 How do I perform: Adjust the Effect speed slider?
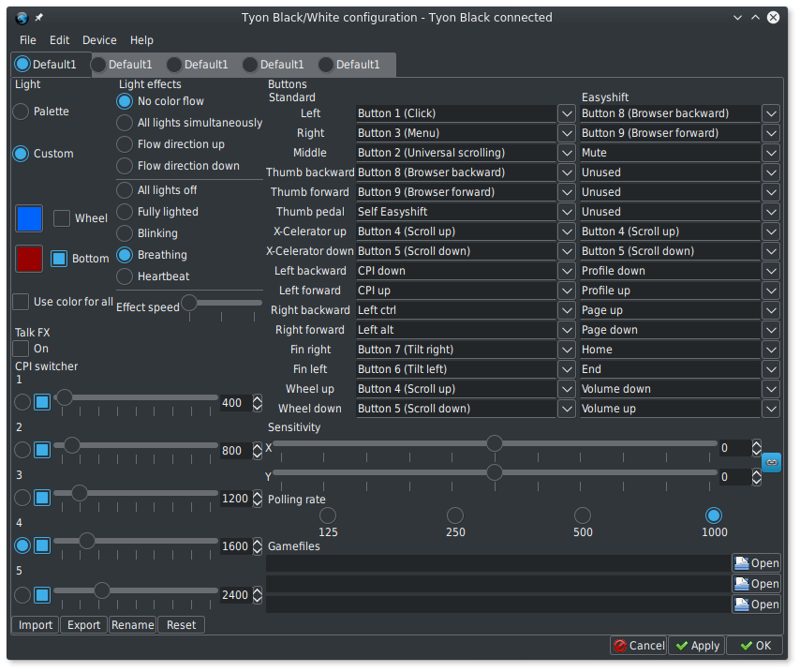click(x=222, y=303)
